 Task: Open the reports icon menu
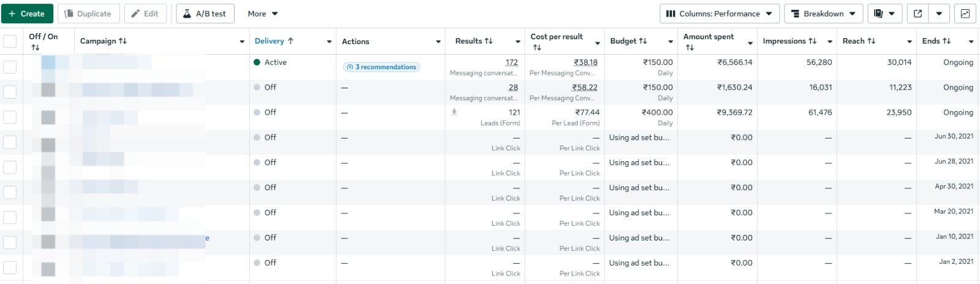click(x=884, y=13)
